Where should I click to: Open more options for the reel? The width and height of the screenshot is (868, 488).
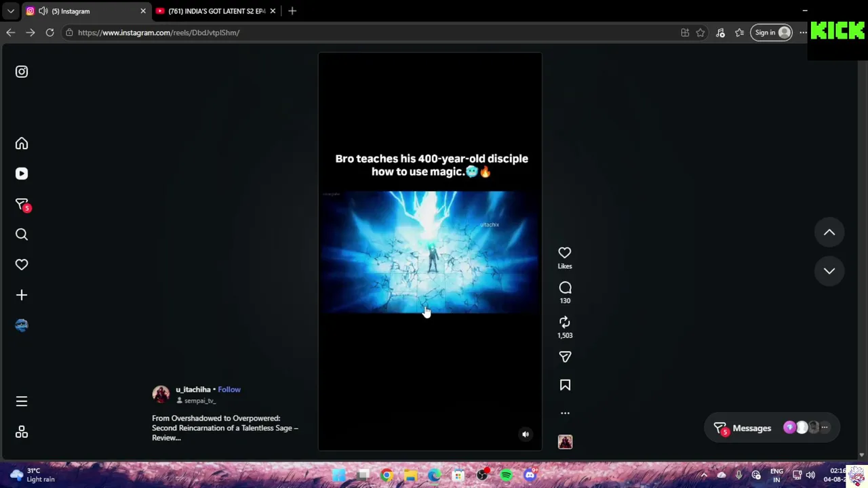tap(565, 413)
